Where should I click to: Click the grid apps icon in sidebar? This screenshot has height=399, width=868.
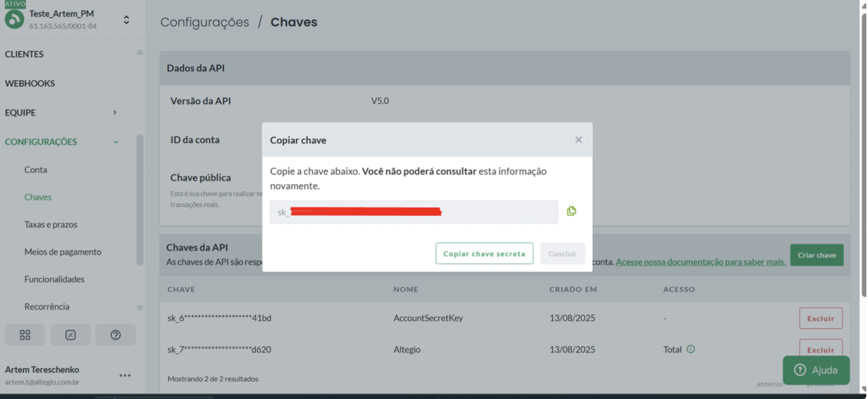(25, 335)
